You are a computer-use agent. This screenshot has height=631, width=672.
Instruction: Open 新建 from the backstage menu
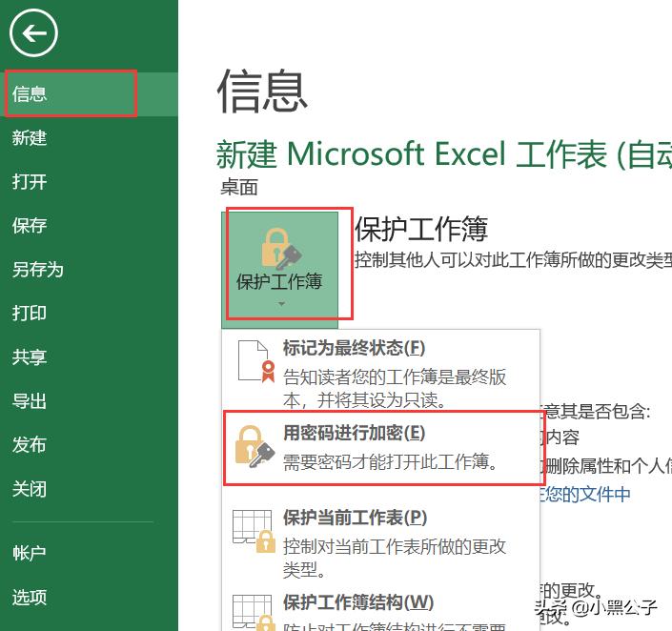(89, 138)
